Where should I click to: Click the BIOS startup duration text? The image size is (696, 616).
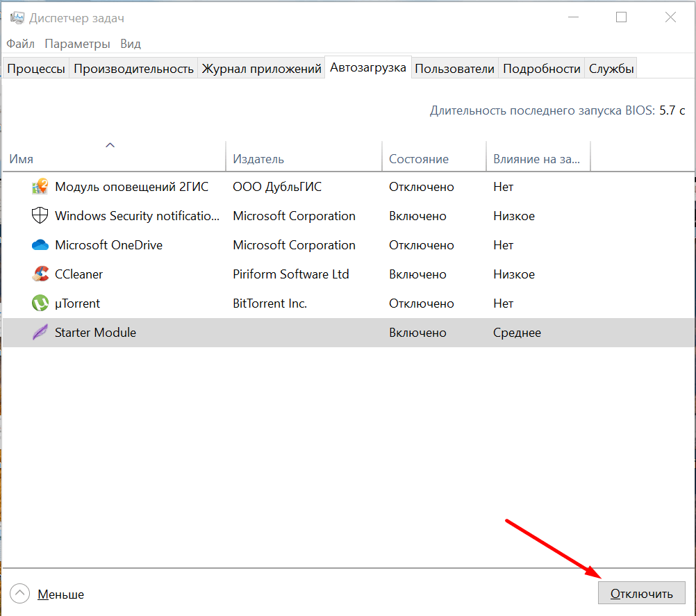point(557,110)
